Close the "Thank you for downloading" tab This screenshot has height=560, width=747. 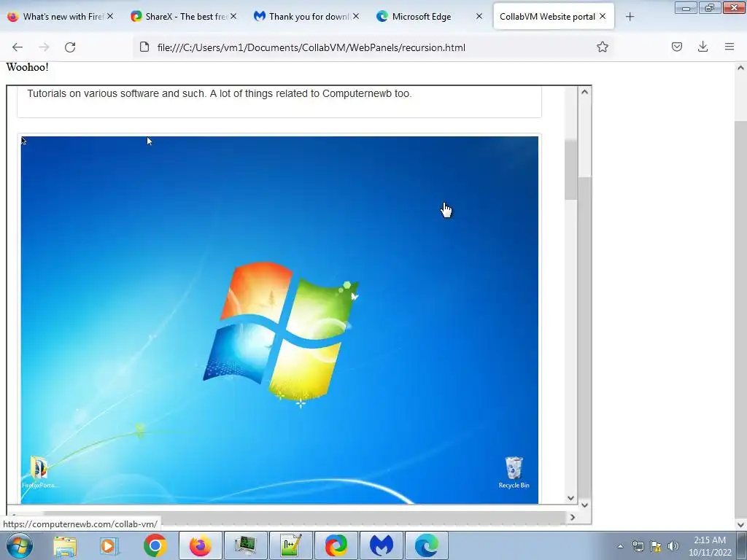pos(356,16)
